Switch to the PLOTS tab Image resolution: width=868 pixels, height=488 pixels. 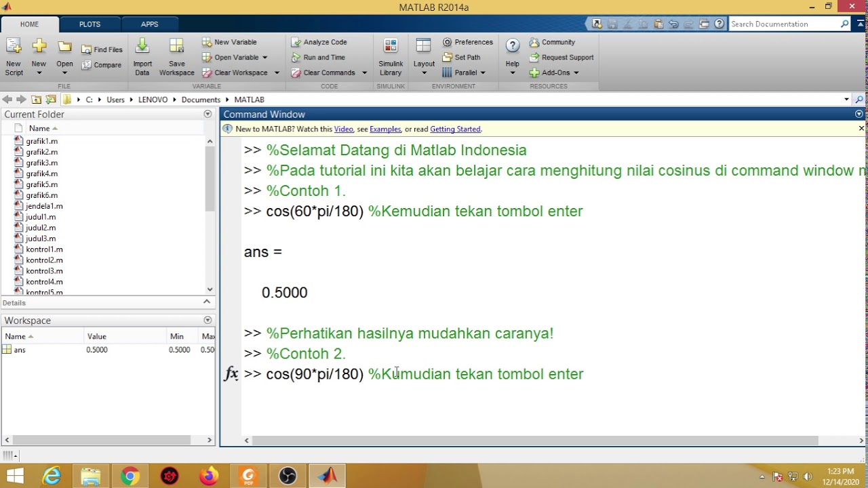point(90,24)
